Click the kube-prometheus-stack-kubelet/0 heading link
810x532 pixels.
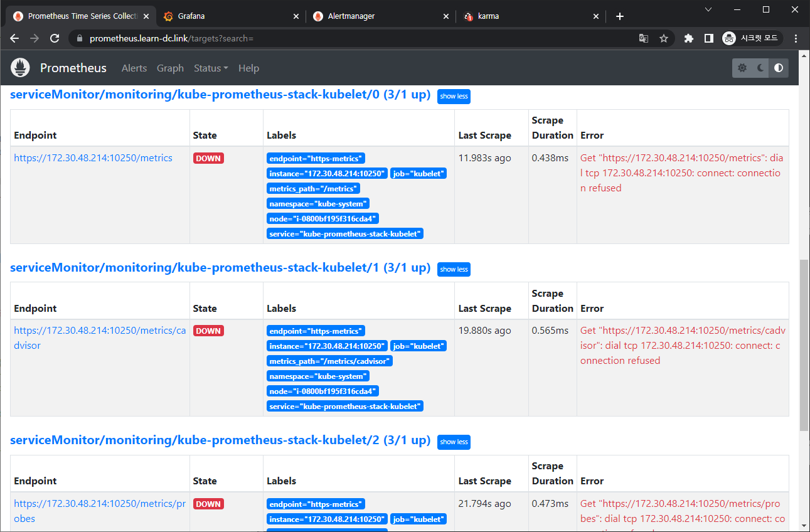click(x=220, y=95)
